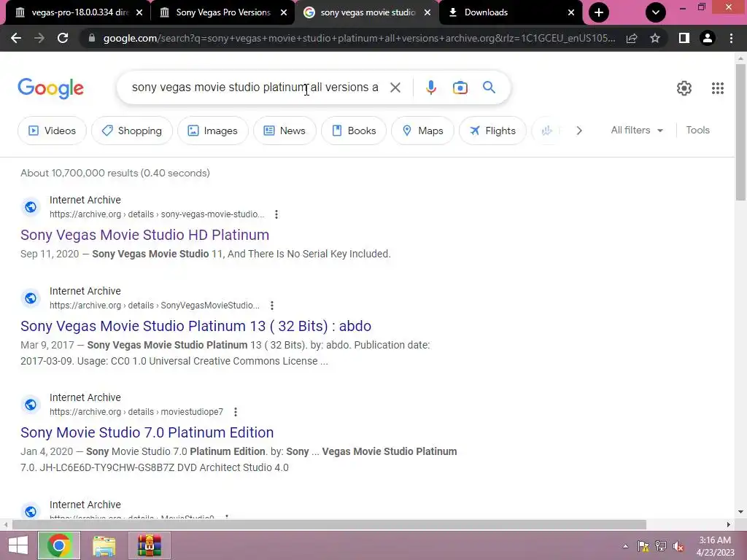Bookmark this page with the star icon

pyautogui.click(x=655, y=38)
